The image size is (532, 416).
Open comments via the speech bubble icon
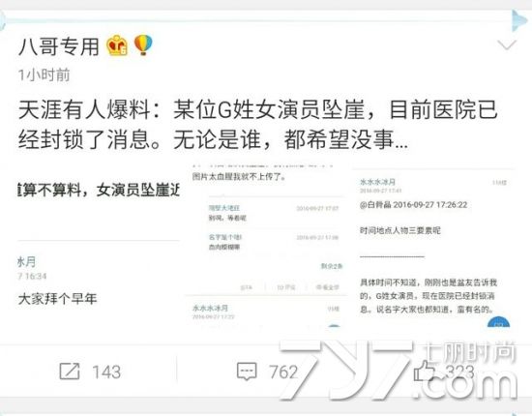point(247,371)
